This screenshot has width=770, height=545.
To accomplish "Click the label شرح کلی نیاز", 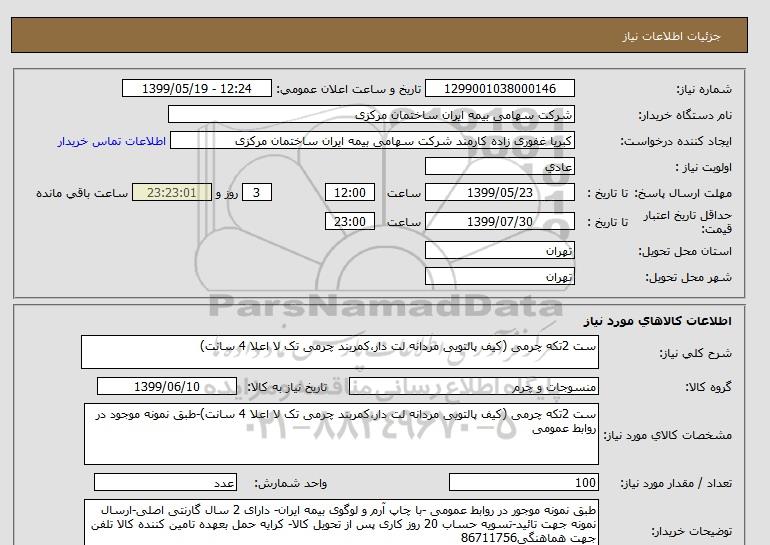I will click(695, 353).
